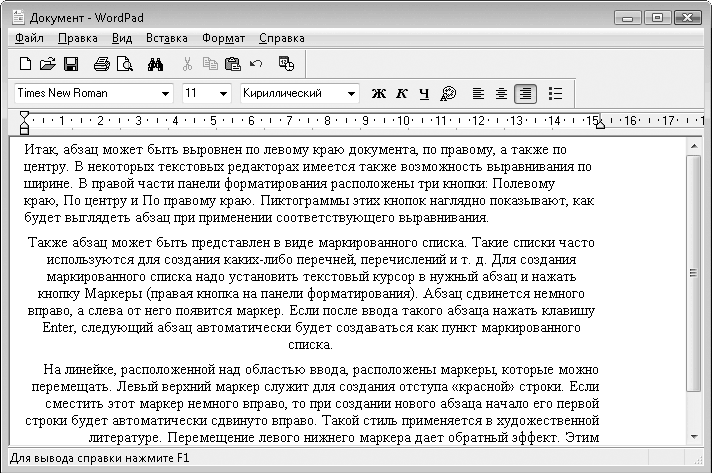
Task: Open Print Preview from the toolbar
Action: tap(124, 64)
